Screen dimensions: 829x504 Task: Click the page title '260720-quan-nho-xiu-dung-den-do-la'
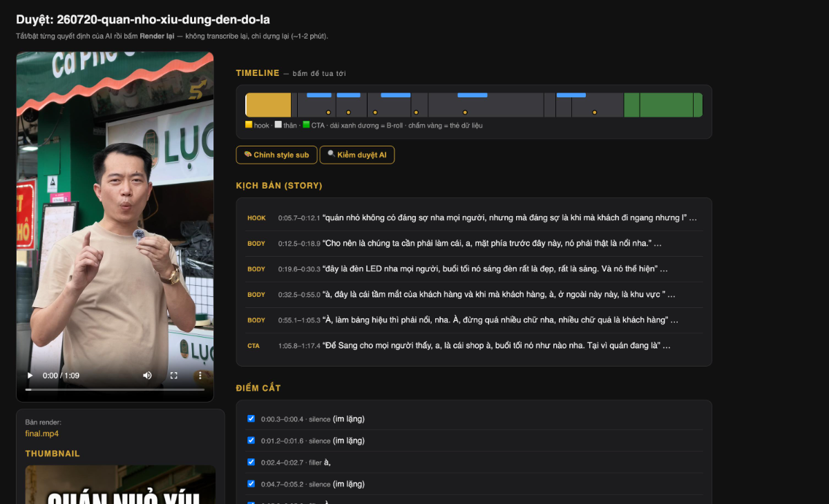click(x=163, y=19)
